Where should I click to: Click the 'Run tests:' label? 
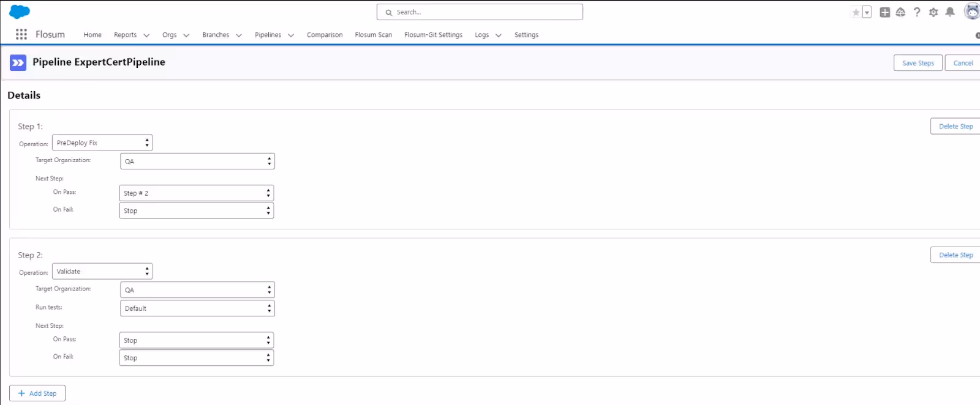tap(49, 307)
